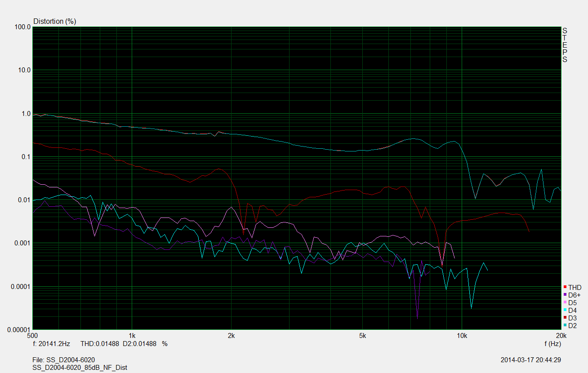
Task: Select the 20k frequency axis label
Action: [561, 336]
